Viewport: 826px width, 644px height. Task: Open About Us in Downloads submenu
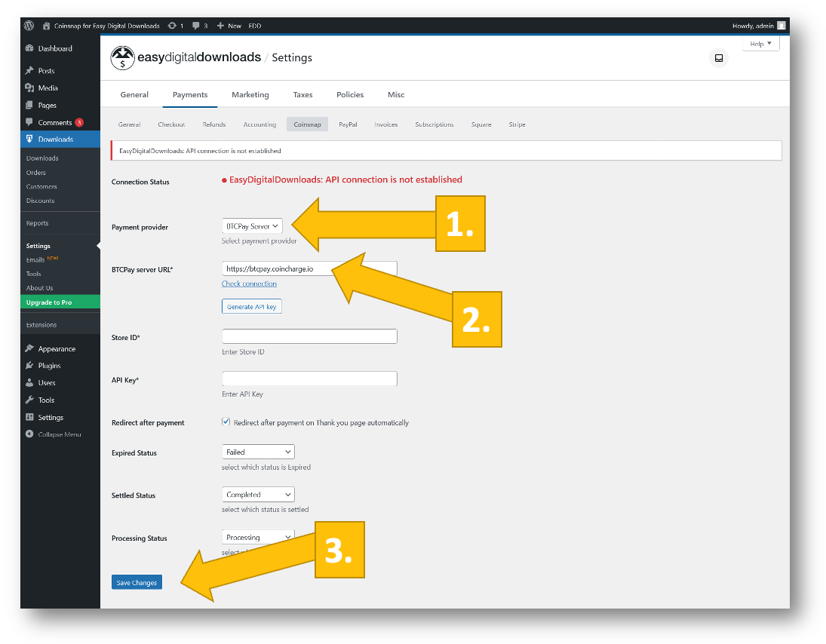tap(39, 288)
